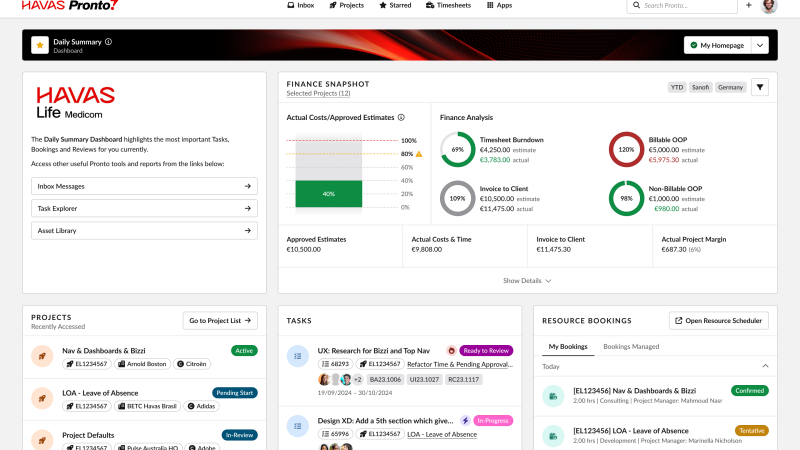Click the Active status badge
This screenshot has width=800, height=450.
244,351
